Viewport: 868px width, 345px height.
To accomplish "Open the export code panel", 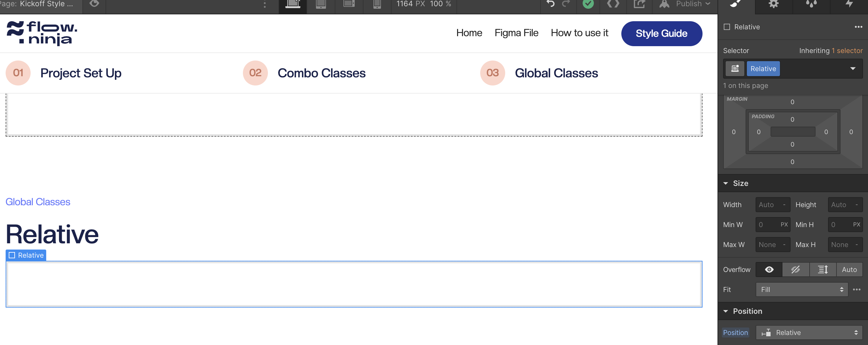I will 613,4.
